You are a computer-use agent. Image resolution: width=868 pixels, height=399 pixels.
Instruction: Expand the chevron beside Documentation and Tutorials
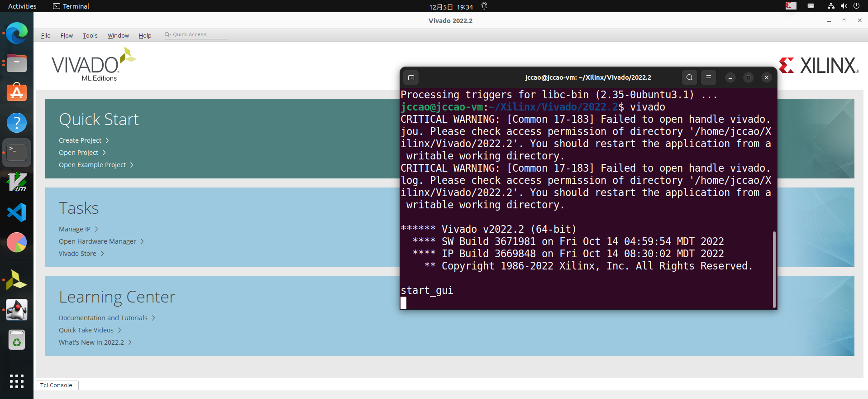click(153, 318)
